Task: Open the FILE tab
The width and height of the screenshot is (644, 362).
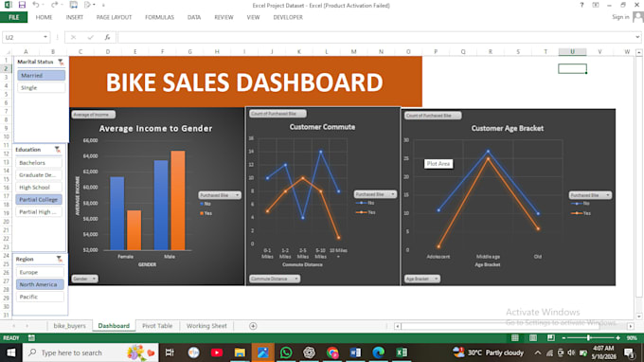Action: (13, 17)
